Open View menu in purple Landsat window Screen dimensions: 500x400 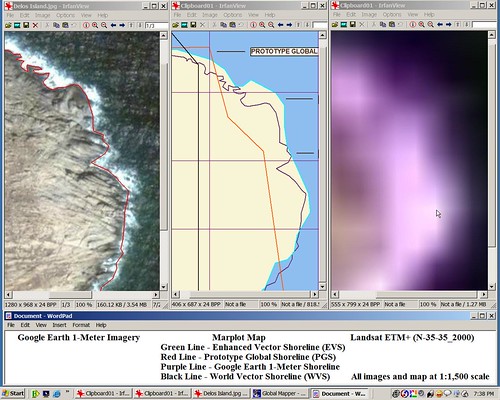413,15
